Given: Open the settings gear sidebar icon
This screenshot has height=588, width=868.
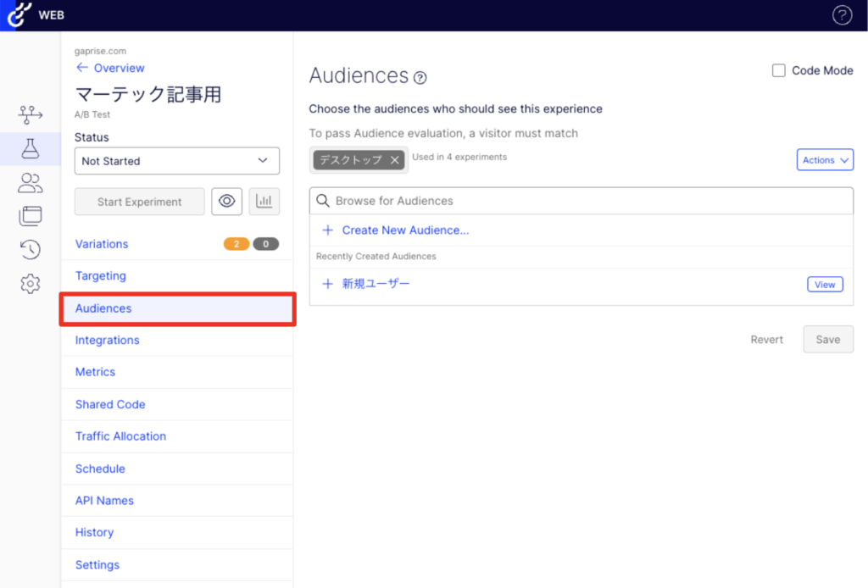Looking at the screenshot, I should pyautogui.click(x=31, y=284).
